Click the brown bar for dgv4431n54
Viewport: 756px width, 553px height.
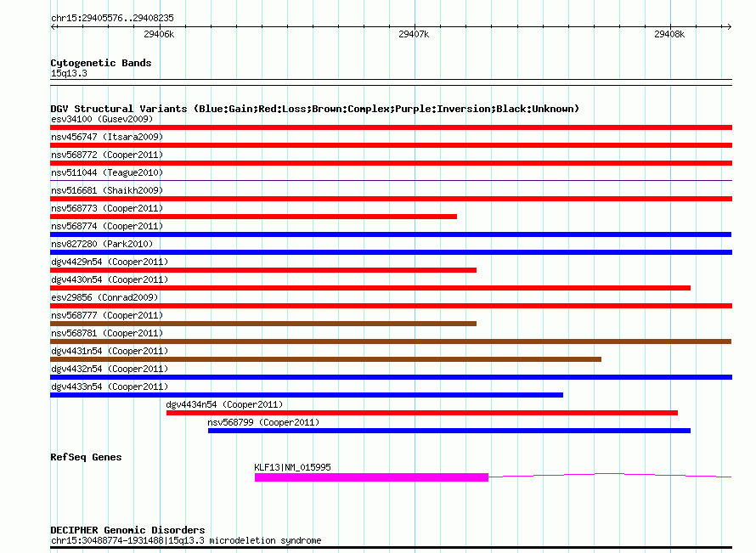tap(325, 359)
